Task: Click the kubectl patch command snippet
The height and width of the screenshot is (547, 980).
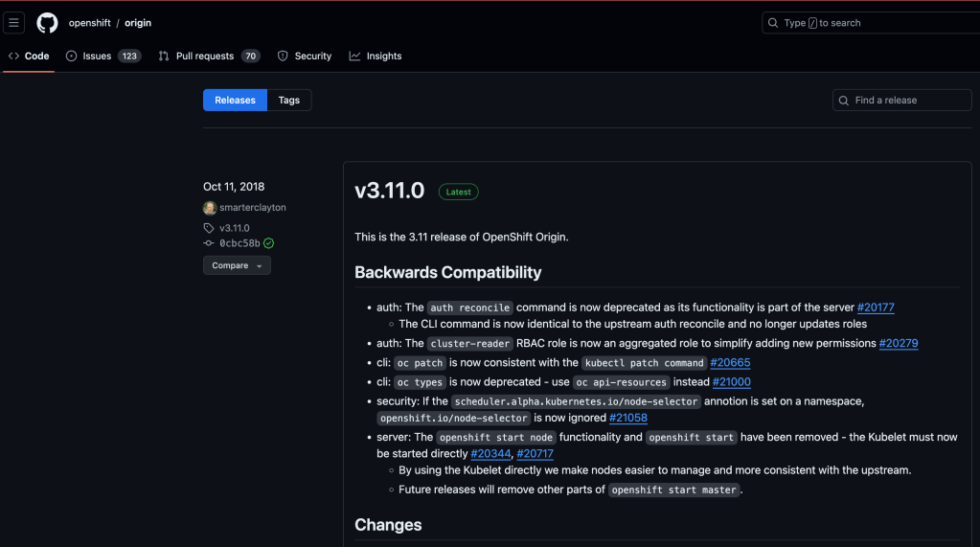Action: [x=645, y=362]
